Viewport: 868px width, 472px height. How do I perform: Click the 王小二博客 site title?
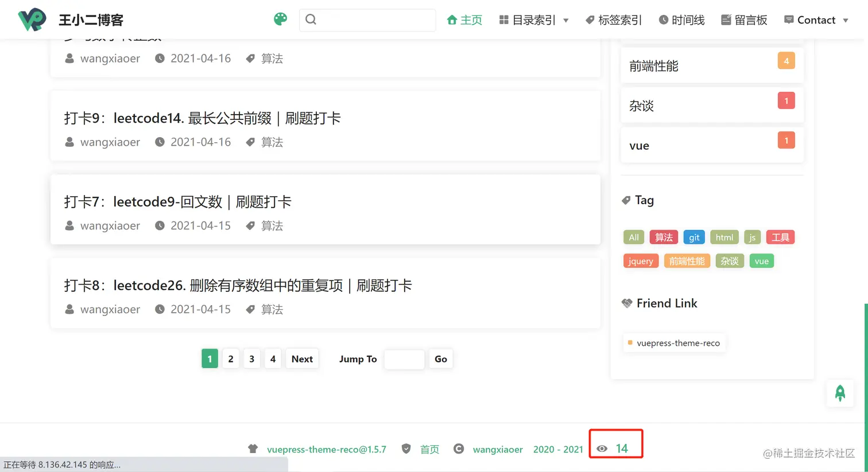tap(91, 20)
